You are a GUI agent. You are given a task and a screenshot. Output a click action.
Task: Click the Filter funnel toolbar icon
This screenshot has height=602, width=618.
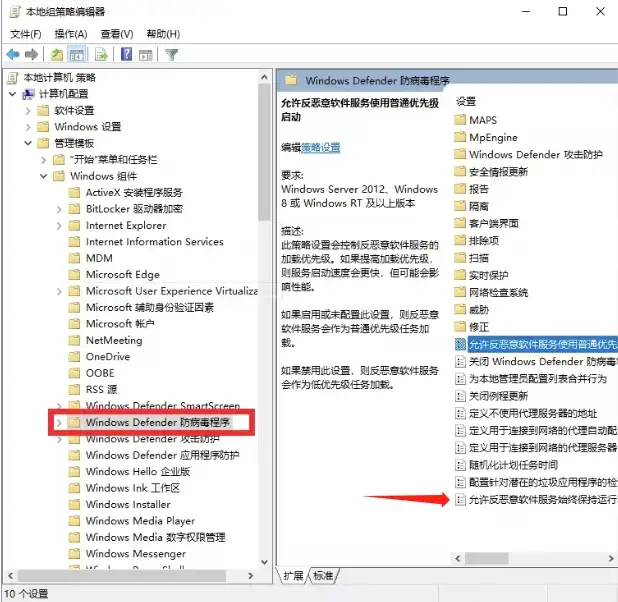pyautogui.click(x=172, y=54)
